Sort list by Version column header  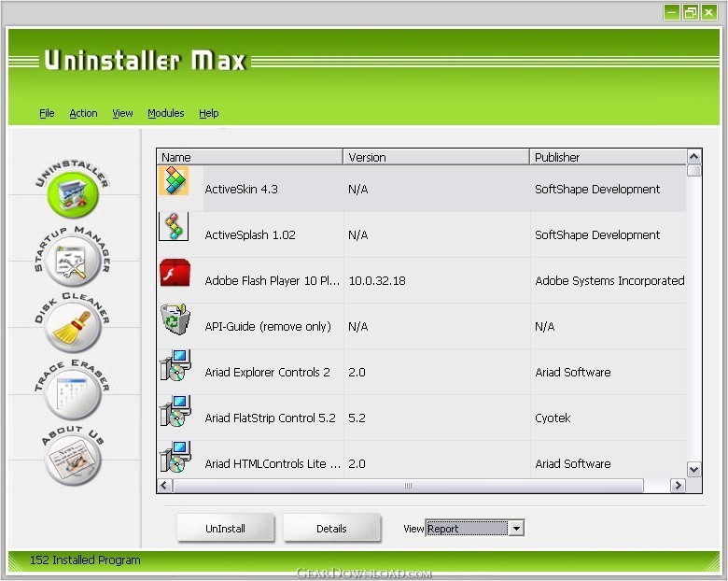pyautogui.click(x=437, y=157)
